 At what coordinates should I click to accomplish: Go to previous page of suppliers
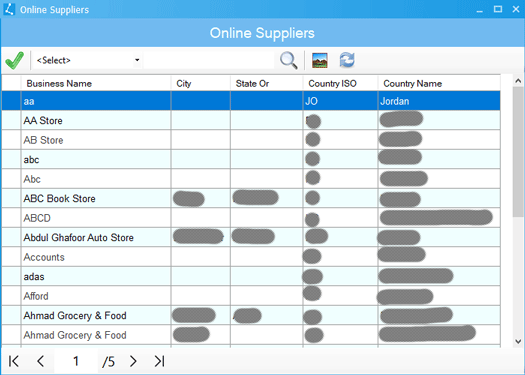click(41, 361)
